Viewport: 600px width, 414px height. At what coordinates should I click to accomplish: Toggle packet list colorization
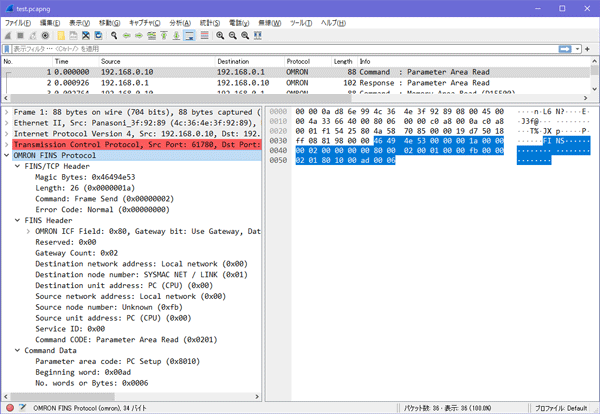point(205,36)
